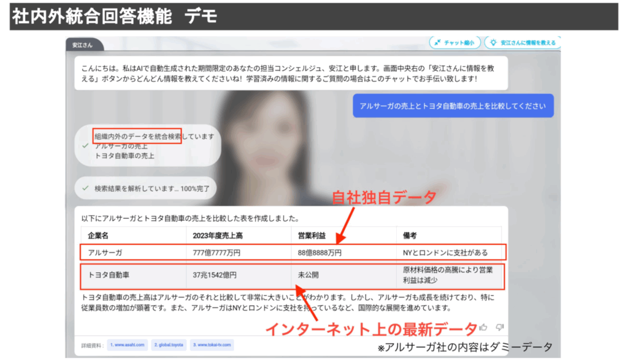This screenshot has width=628, height=364.
Task: Click the lightbulb icon in 安江さんに情報を教える
Action: [x=492, y=43]
